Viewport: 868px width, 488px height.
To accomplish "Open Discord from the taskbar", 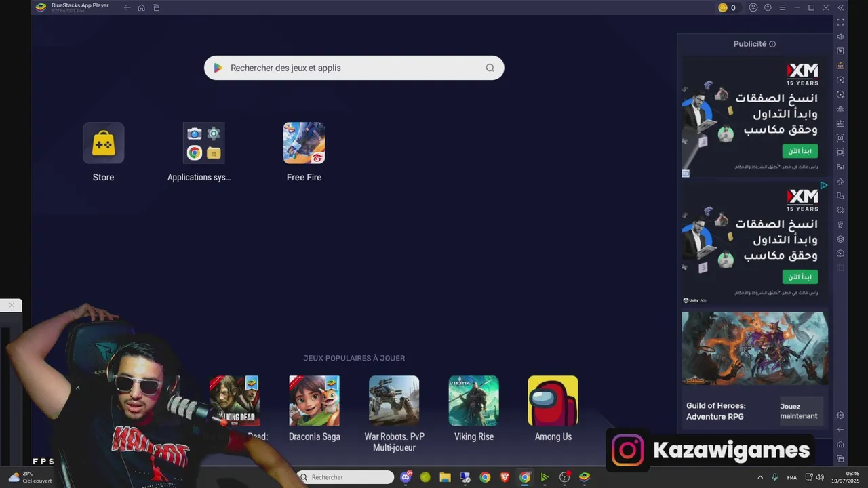I will coord(406,477).
